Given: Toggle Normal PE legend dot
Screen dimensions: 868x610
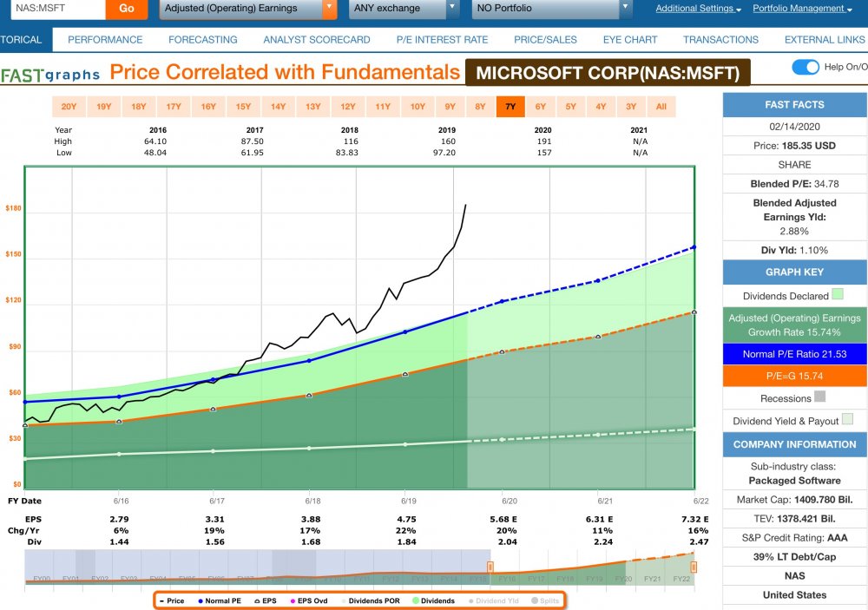Looking at the screenshot, I should (x=201, y=600).
